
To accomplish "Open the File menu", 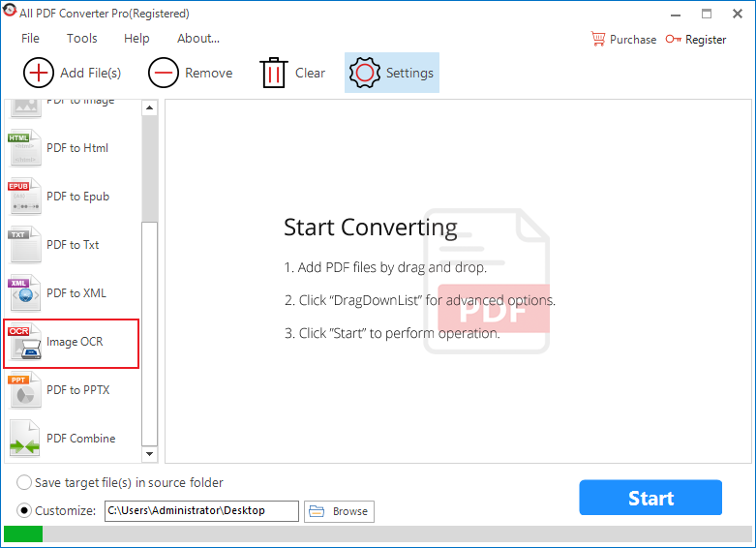I will [30, 38].
